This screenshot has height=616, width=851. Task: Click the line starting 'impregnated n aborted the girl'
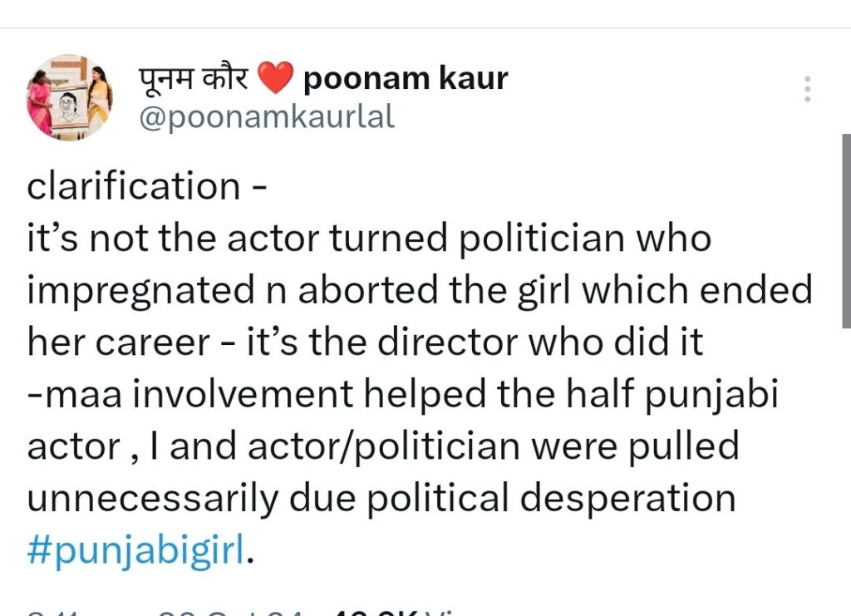[x=420, y=291]
